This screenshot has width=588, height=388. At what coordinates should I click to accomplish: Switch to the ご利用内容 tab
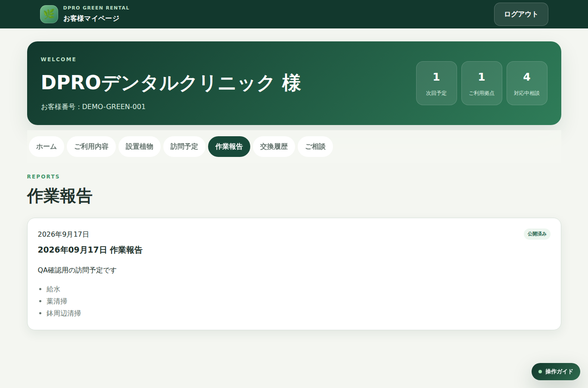coord(91,147)
